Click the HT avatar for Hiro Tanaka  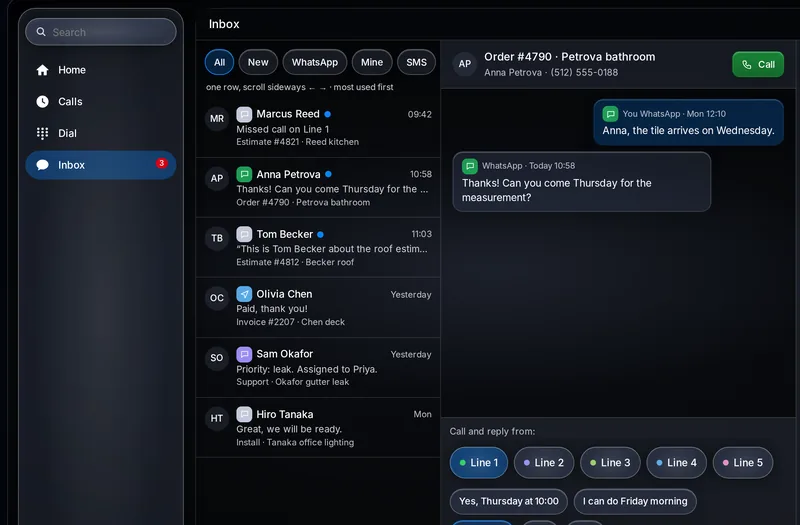[x=217, y=418]
